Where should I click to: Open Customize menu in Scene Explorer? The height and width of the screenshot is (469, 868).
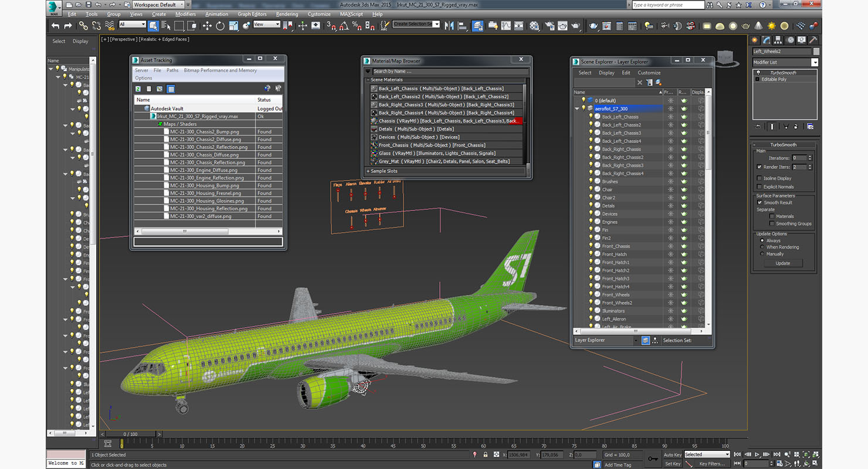pos(649,73)
